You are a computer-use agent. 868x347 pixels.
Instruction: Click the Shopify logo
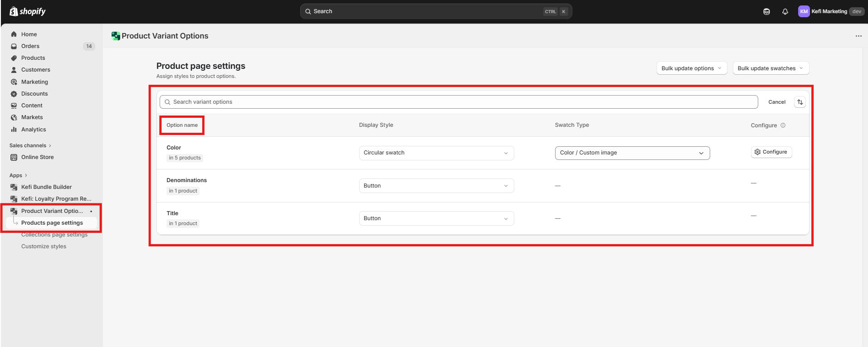(x=28, y=11)
